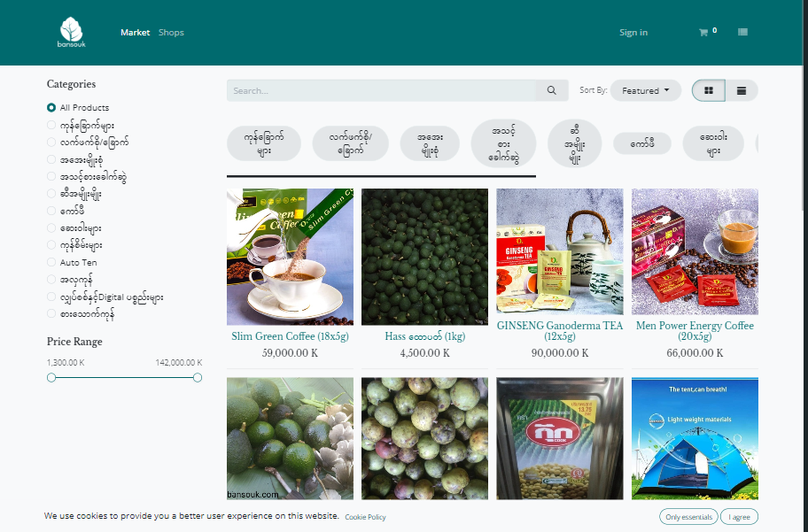Select the အအေးမျိုးစုံ radio in Categories sidebar

click(x=51, y=159)
